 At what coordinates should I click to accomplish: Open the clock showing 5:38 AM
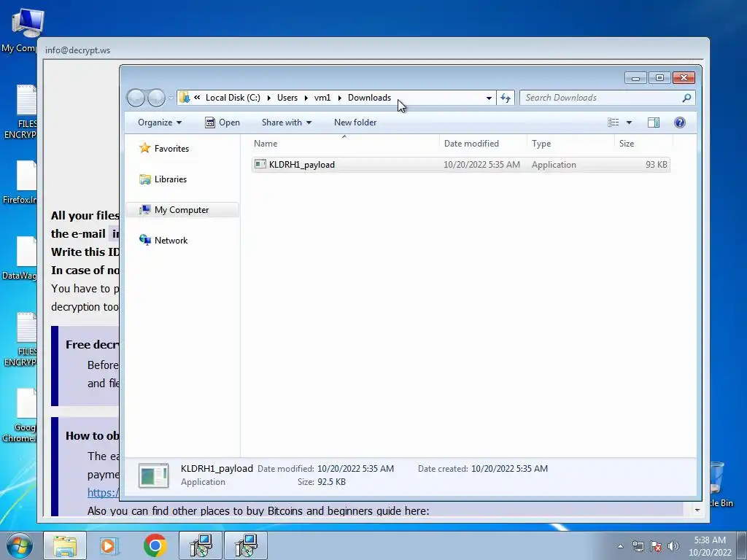pos(710,546)
